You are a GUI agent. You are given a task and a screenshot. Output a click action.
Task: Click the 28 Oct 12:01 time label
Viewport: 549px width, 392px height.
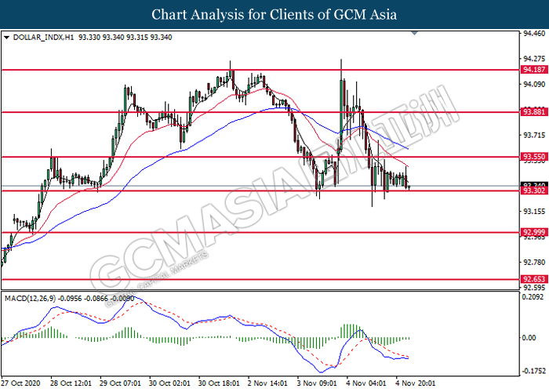point(71,383)
